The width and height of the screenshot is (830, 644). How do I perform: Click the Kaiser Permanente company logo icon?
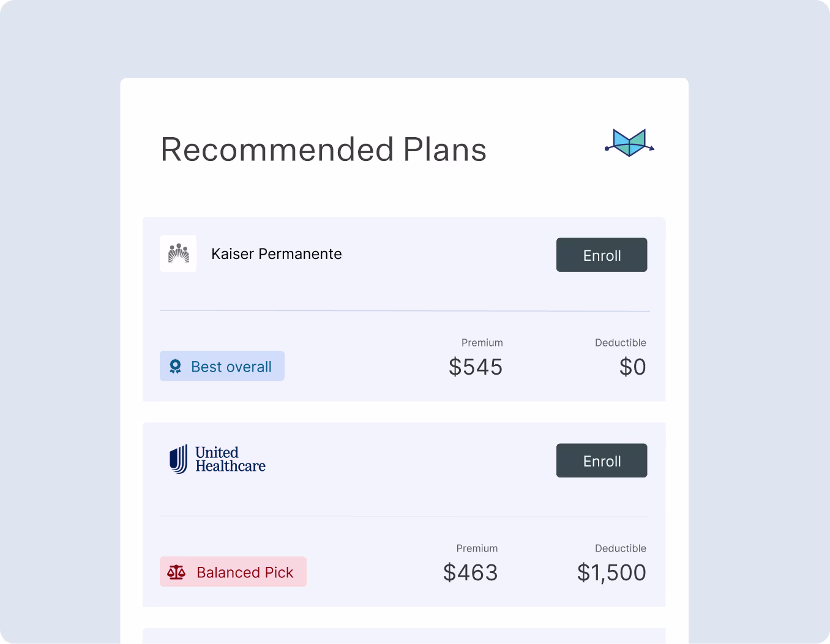click(178, 253)
